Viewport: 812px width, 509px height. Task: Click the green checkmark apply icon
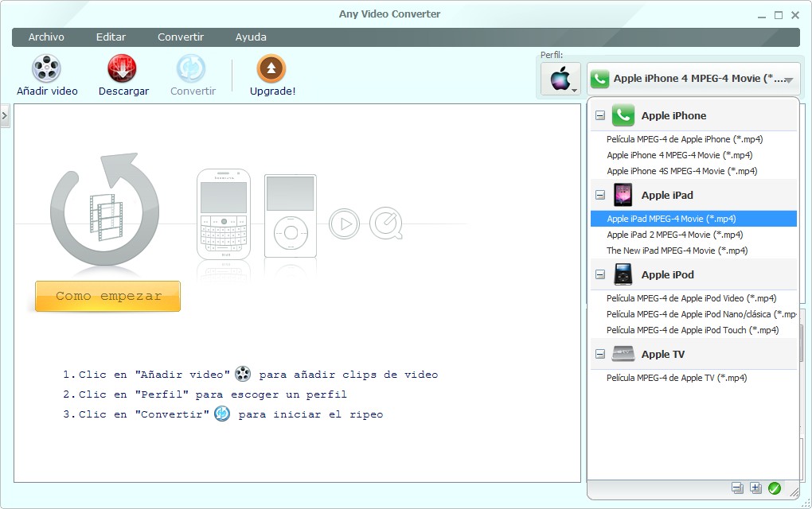[x=775, y=488]
